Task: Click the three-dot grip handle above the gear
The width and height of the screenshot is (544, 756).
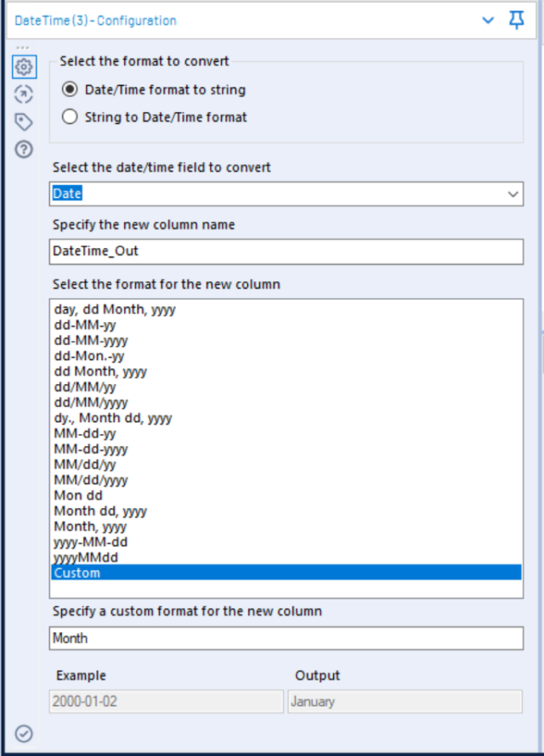Action: point(23,48)
